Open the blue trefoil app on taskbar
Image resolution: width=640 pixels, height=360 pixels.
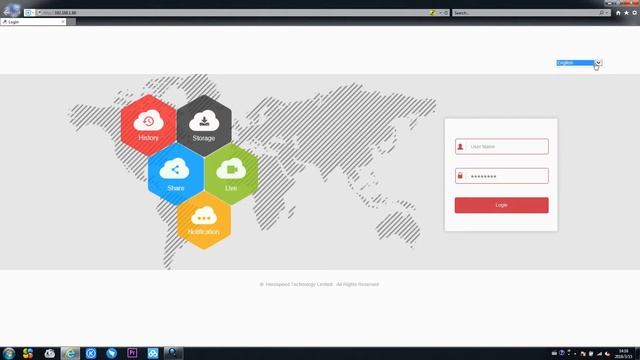[153, 353]
